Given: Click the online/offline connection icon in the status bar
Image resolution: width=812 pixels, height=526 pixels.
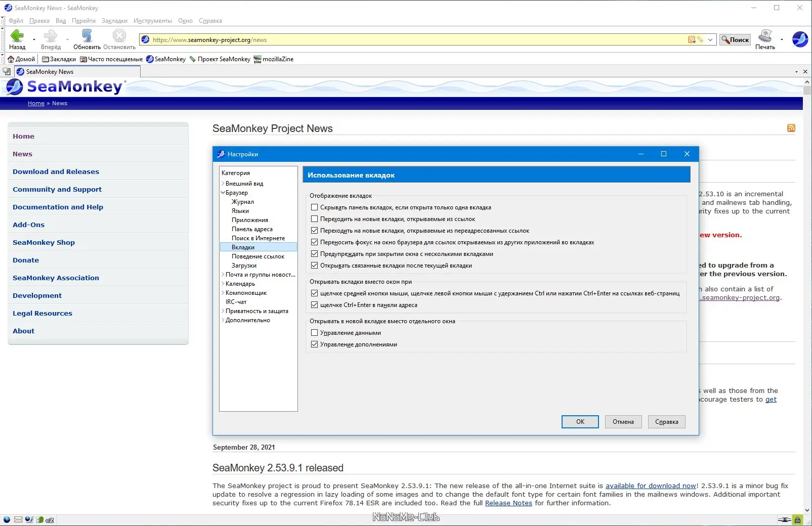Looking at the screenshot, I should coord(784,519).
